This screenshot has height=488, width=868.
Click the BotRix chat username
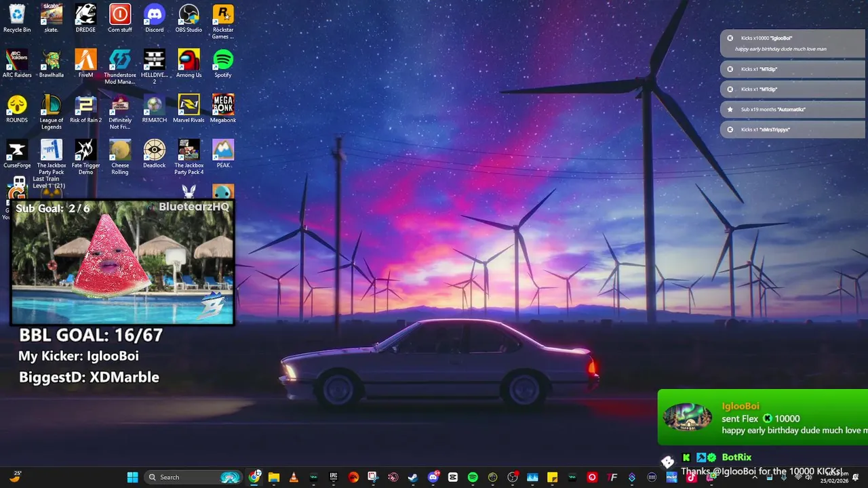tap(736, 457)
